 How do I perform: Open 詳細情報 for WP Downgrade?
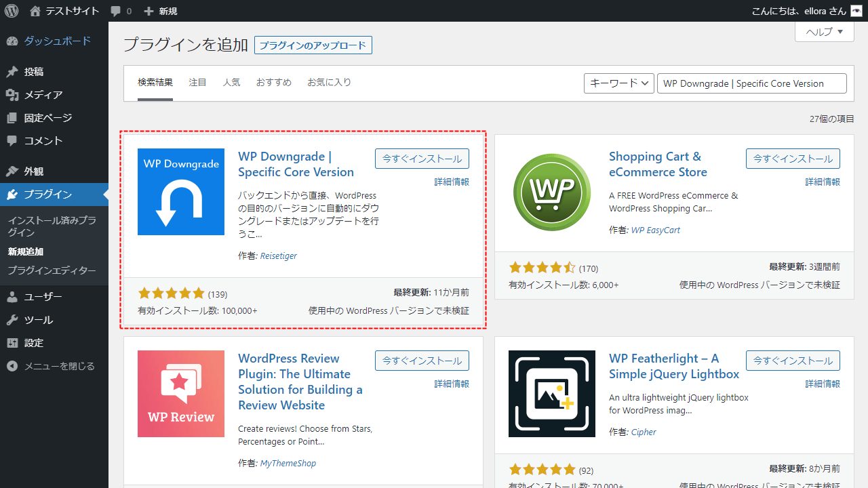pyautogui.click(x=452, y=182)
